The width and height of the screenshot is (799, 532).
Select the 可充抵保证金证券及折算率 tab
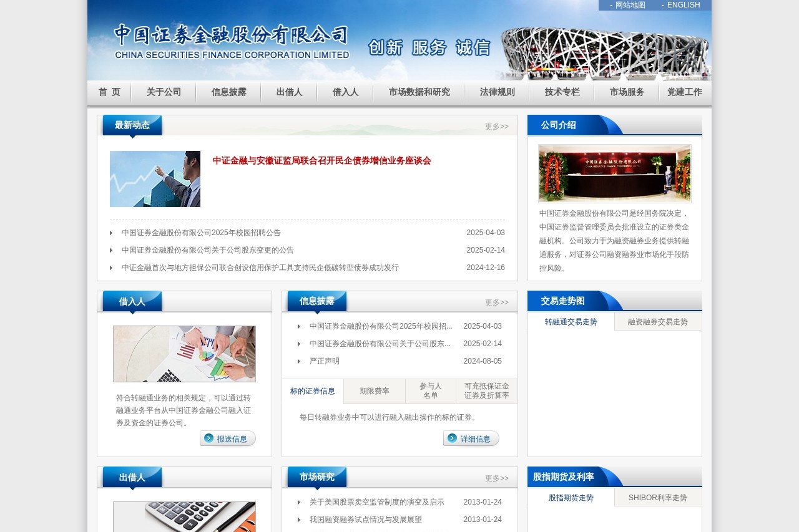pos(487,391)
